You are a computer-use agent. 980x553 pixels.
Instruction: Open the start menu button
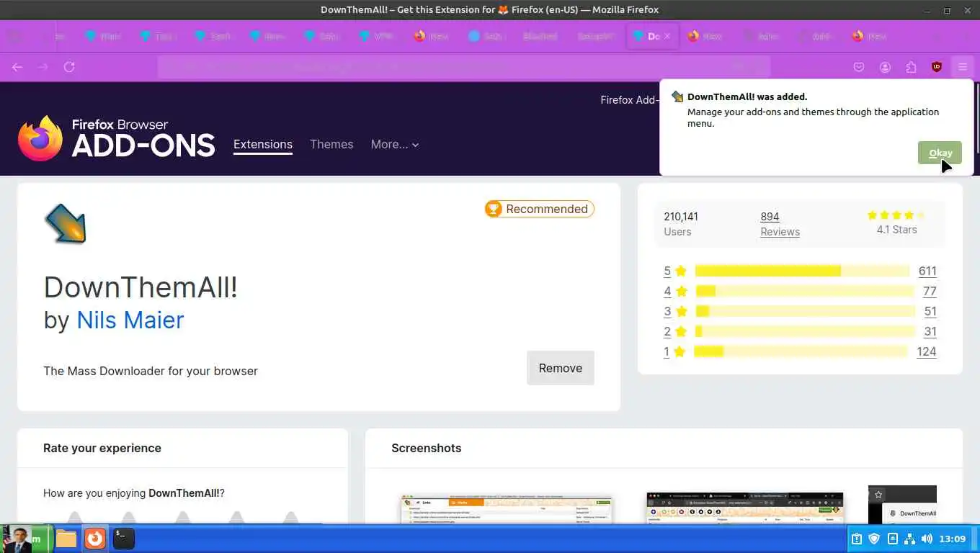tap(27, 539)
